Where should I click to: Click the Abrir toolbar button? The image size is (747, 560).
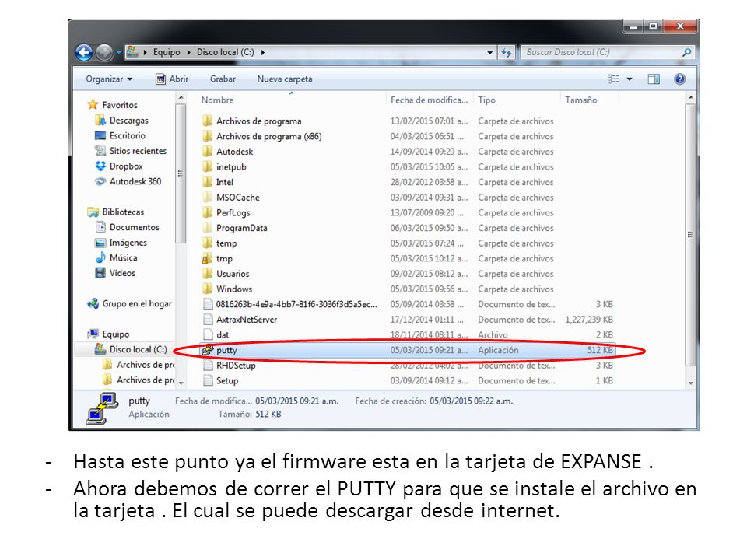pyautogui.click(x=173, y=79)
